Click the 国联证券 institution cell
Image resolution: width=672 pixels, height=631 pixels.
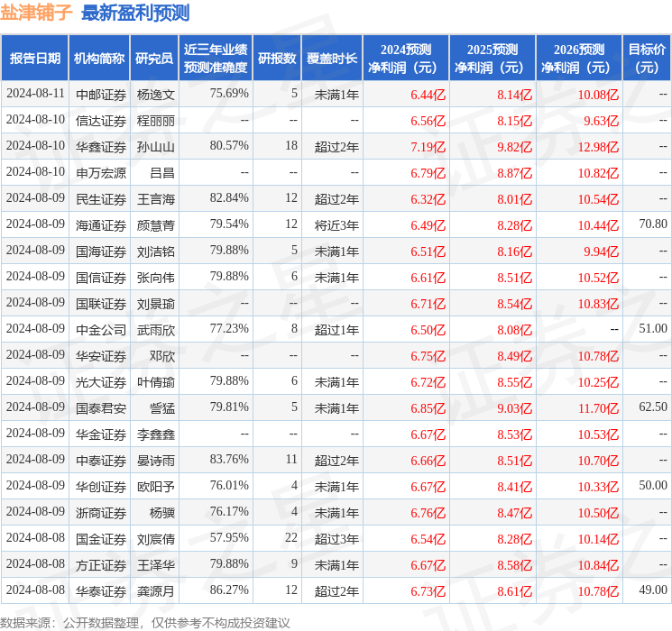(101, 304)
